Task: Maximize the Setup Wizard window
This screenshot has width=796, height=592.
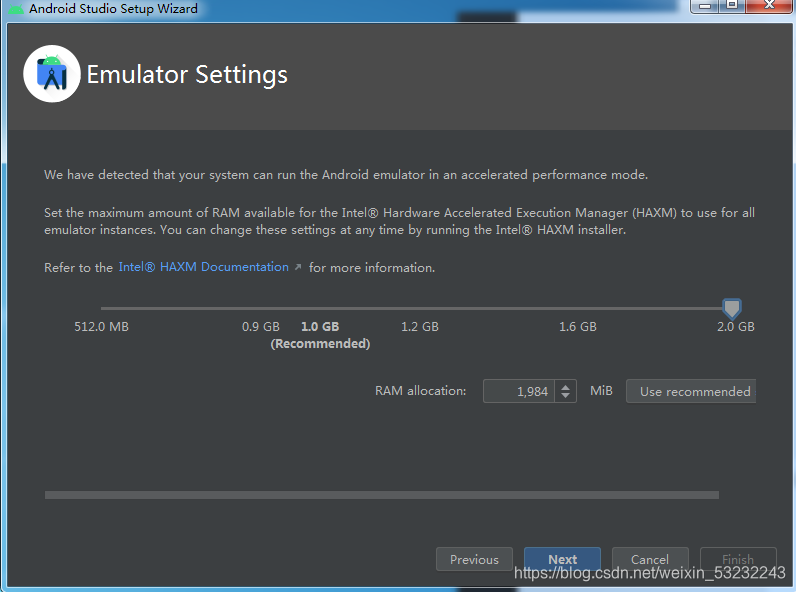Action: [x=732, y=6]
